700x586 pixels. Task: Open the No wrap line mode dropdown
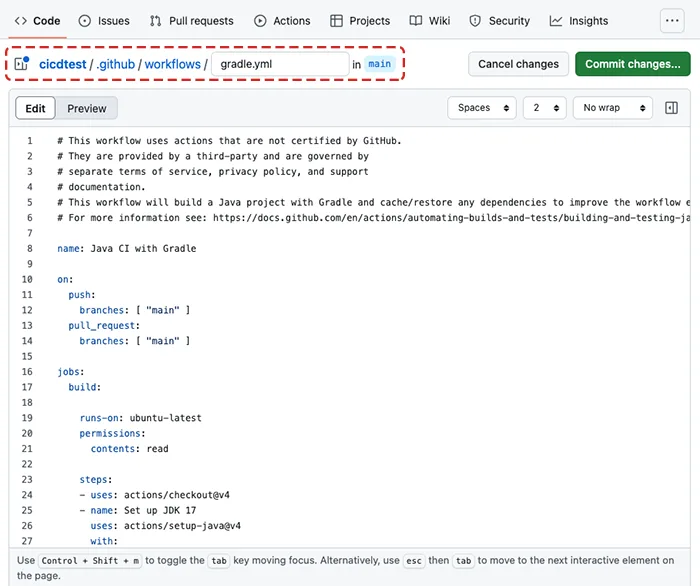coord(613,108)
